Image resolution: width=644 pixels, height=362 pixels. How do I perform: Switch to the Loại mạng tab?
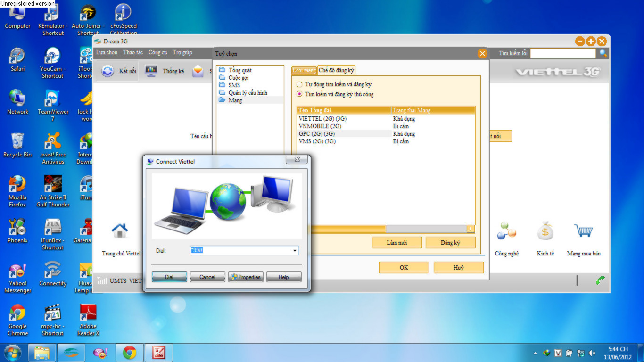click(304, 71)
